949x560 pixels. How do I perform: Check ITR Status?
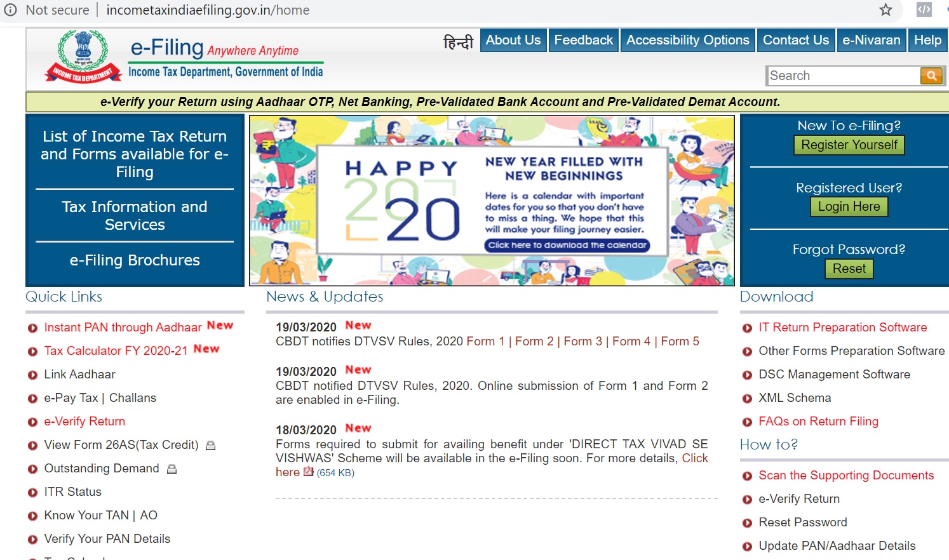click(x=73, y=491)
